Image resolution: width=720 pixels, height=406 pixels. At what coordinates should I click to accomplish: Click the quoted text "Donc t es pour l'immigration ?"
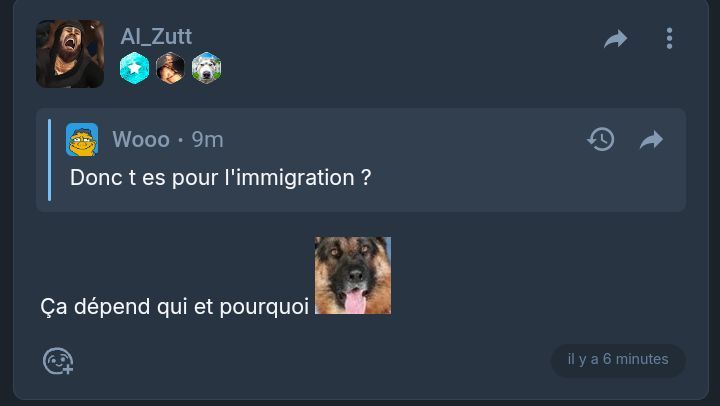pyautogui.click(x=220, y=178)
